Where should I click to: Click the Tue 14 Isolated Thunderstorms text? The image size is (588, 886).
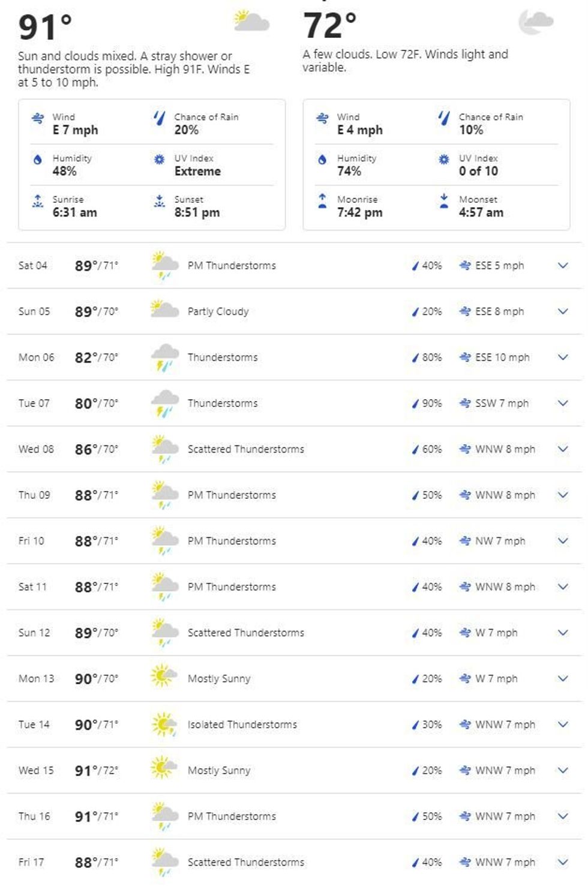coord(242,725)
